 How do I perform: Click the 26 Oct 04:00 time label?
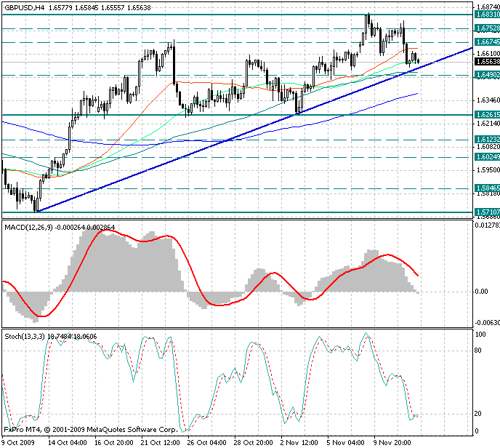(206, 443)
